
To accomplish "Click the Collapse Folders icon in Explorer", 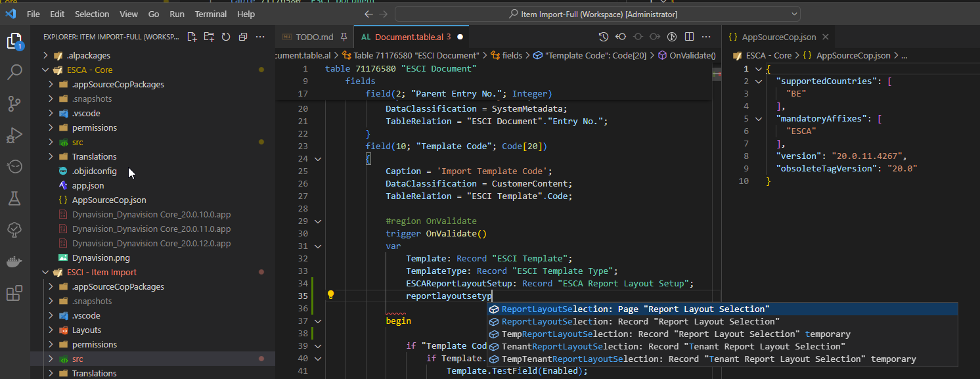I will point(242,37).
